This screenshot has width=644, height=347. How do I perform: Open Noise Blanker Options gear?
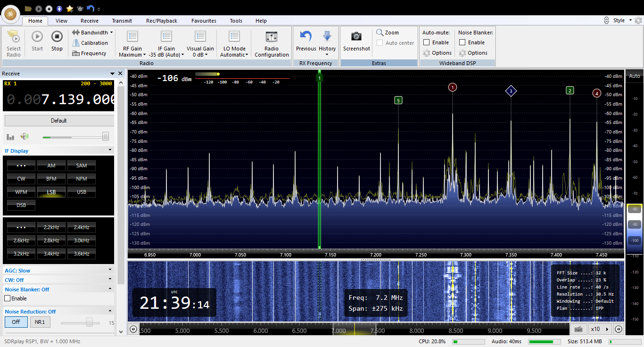tap(462, 53)
